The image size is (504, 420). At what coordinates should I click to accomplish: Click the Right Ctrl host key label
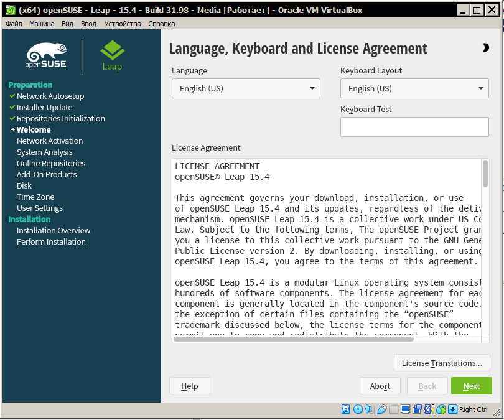(473, 409)
